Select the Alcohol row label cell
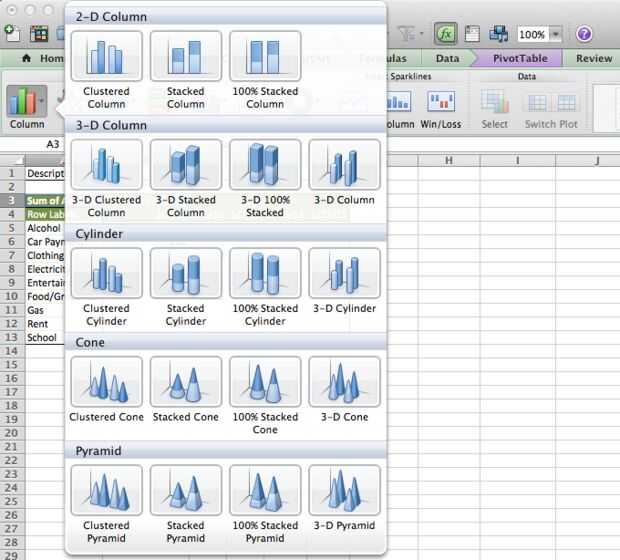620x560 pixels. click(45, 228)
